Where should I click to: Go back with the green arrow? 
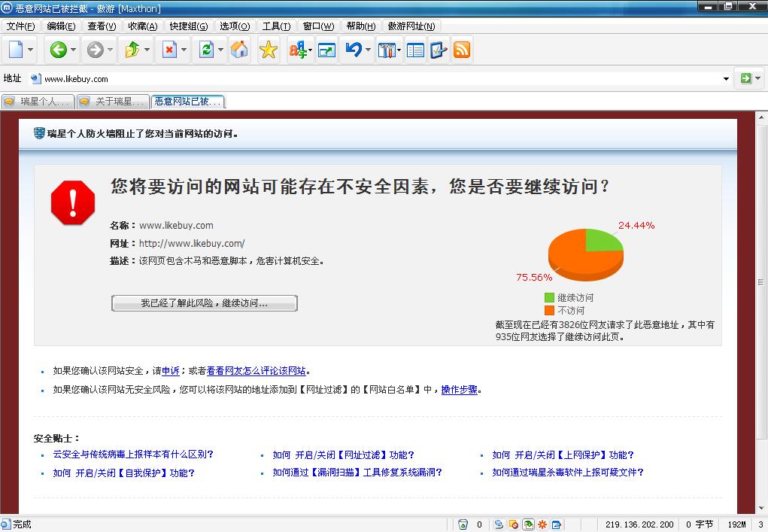click(x=58, y=50)
